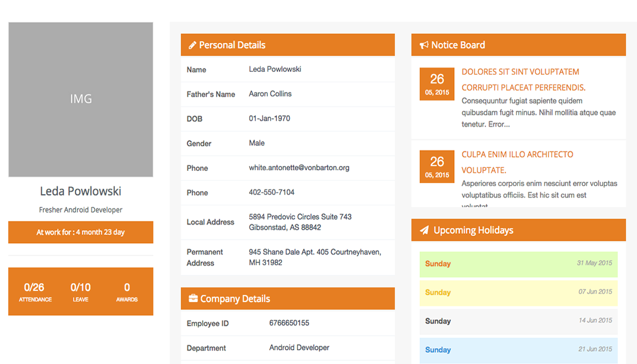Screen dimensions: 637x364
Task: Select the Sunday 14 Jun 2015 holiday row
Action: [x=518, y=321]
